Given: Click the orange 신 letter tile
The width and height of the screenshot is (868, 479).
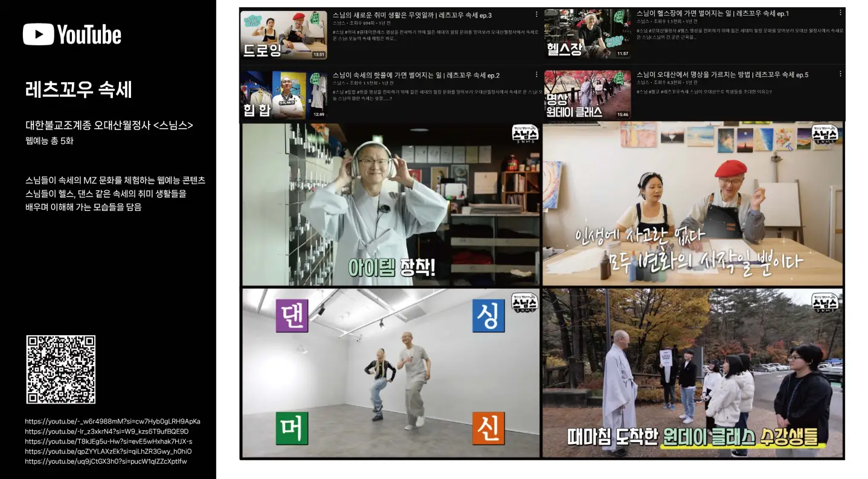Looking at the screenshot, I should (488, 428).
